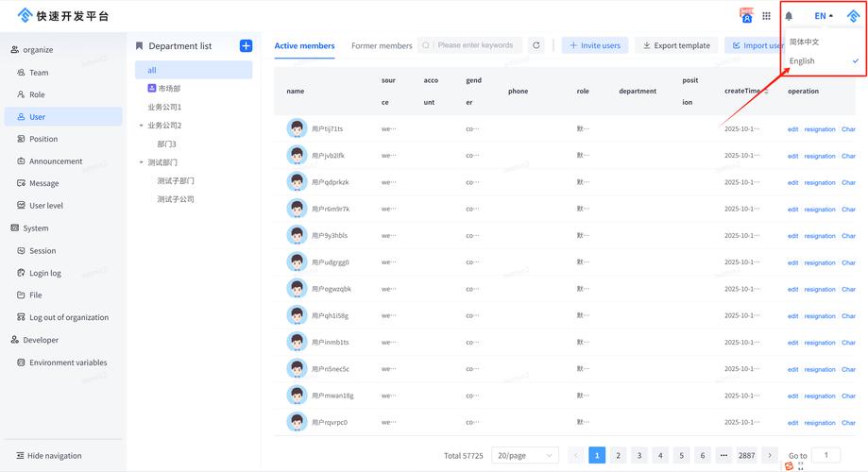Click the robot assistant icon in header
Viewport: 868px width, 472px height.
(x=746, y=16)
